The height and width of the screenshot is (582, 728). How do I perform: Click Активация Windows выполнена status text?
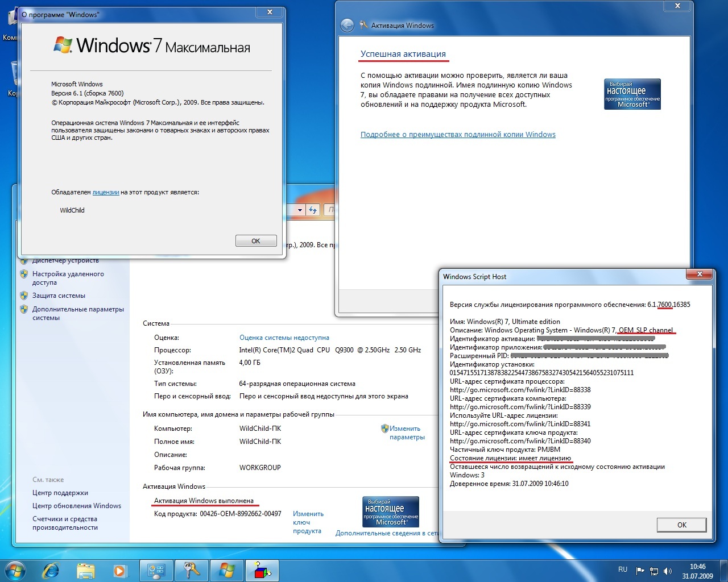(204, 501)
